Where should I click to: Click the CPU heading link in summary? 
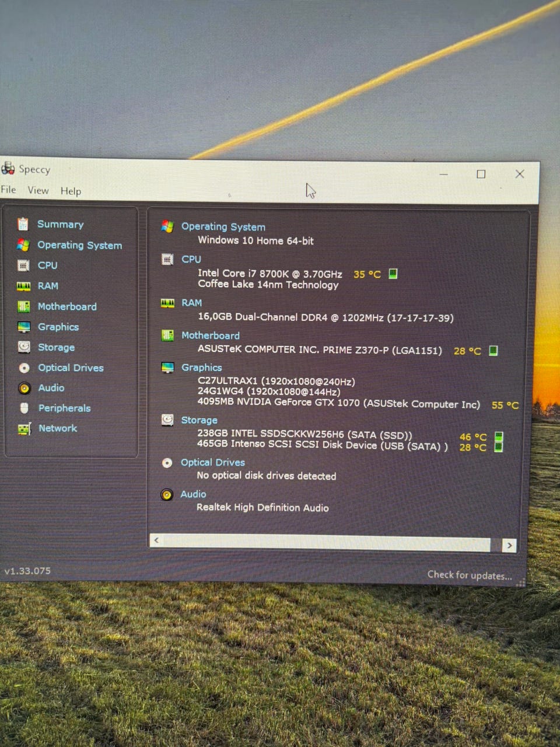pos(191,259)
